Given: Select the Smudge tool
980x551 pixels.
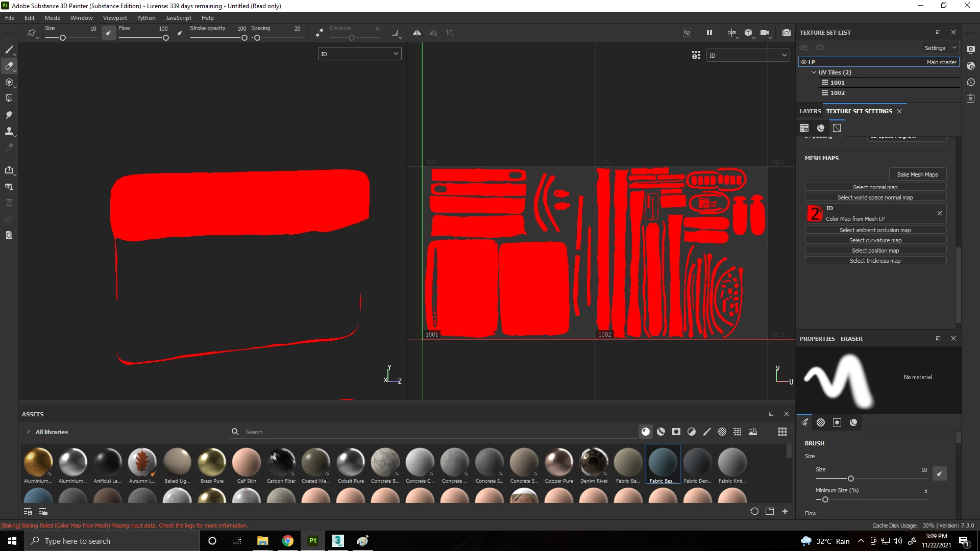Looking at the screenshot, I should (x=9, y=115).
